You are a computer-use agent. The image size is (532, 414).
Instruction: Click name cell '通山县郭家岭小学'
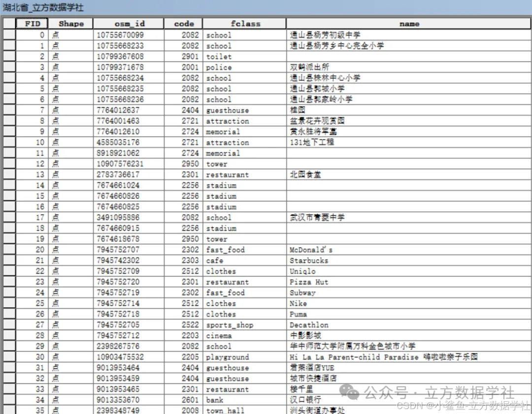pyautogui.click(x=408, y=99)
